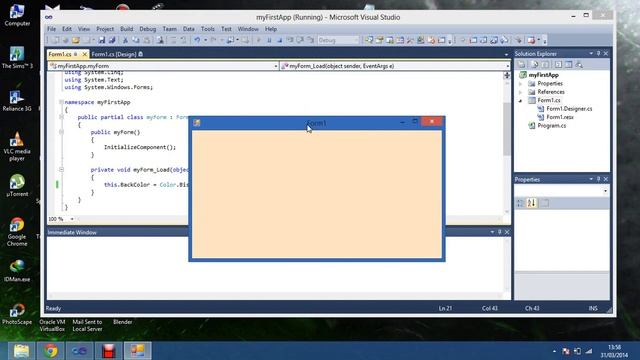
Task: Open the uTorrent desktop icon
Action: click(x=17, y=185)
